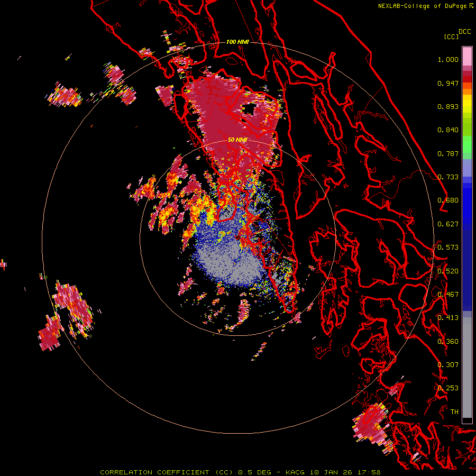Click the 0.307 color scale value

(448, 365)
